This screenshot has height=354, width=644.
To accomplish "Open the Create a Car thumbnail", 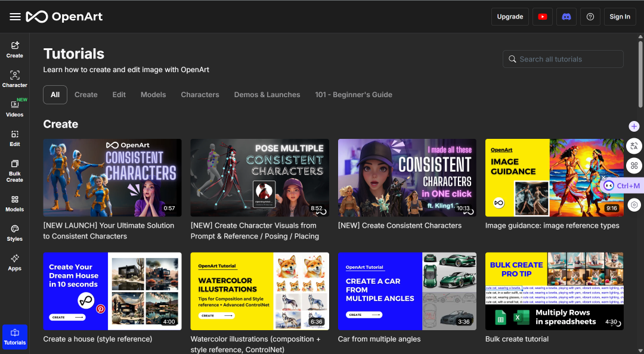I will tap(407, 291).
